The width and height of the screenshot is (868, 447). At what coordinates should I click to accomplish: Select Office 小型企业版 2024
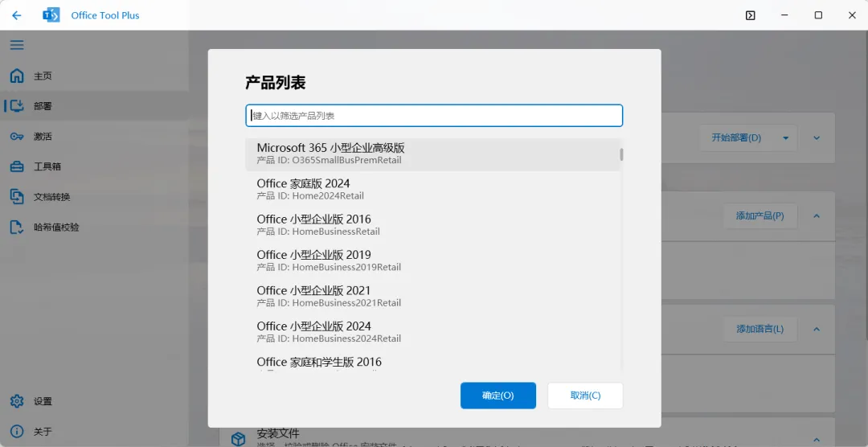[x=433, y=332]
